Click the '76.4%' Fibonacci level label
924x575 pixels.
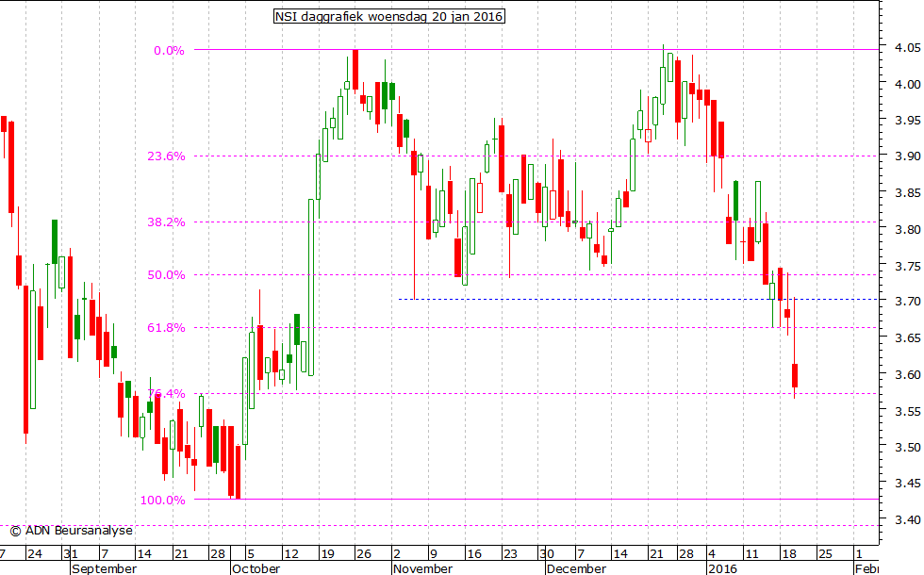coord(166,394)
